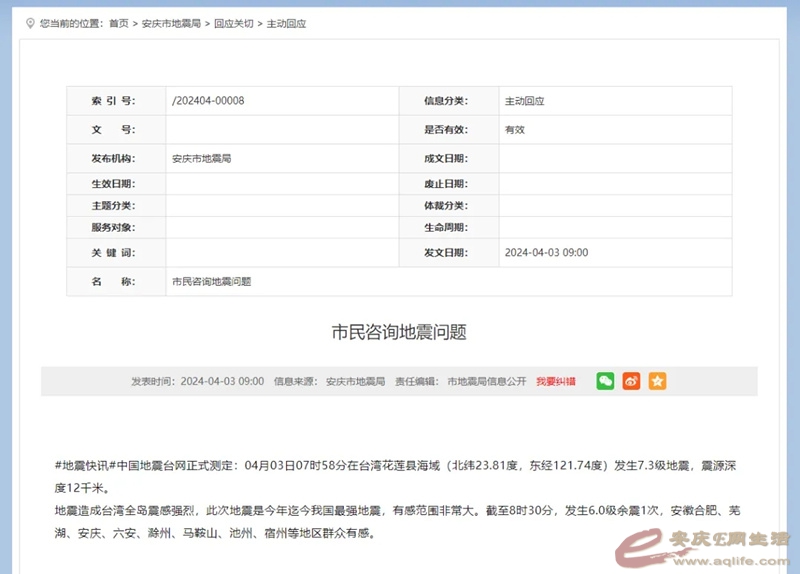Open 主动回应 breadcrumb item

click(x=286, y=23)
